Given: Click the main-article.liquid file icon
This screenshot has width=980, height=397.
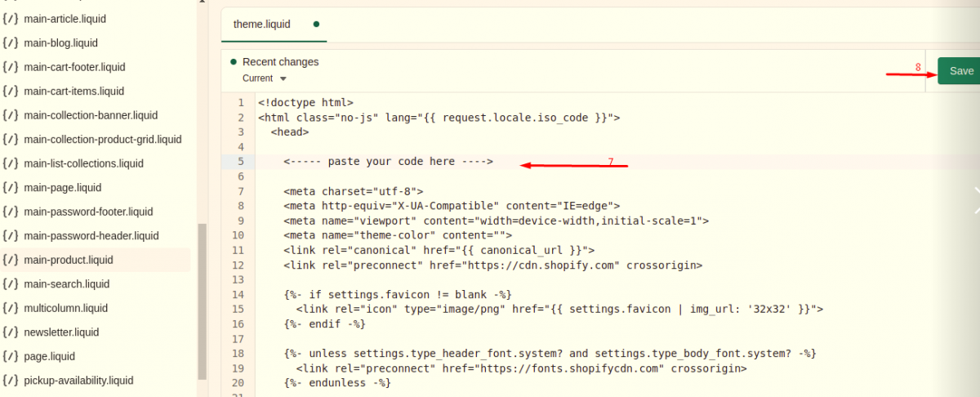Looking at the screenshot, I should click(11, 18).
